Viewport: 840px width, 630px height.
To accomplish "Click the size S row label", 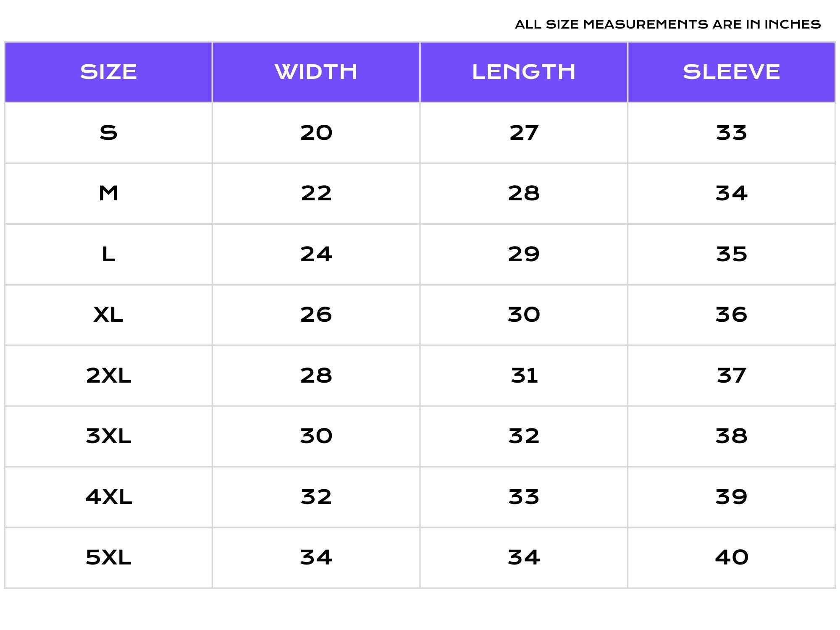I will (108, 133).
